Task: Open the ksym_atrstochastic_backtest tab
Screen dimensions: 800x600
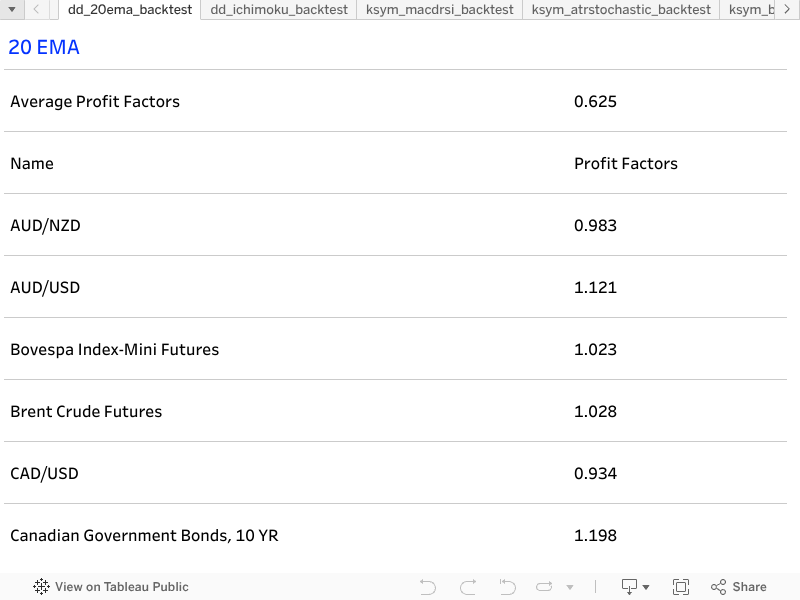Action: tap(621, 9)
